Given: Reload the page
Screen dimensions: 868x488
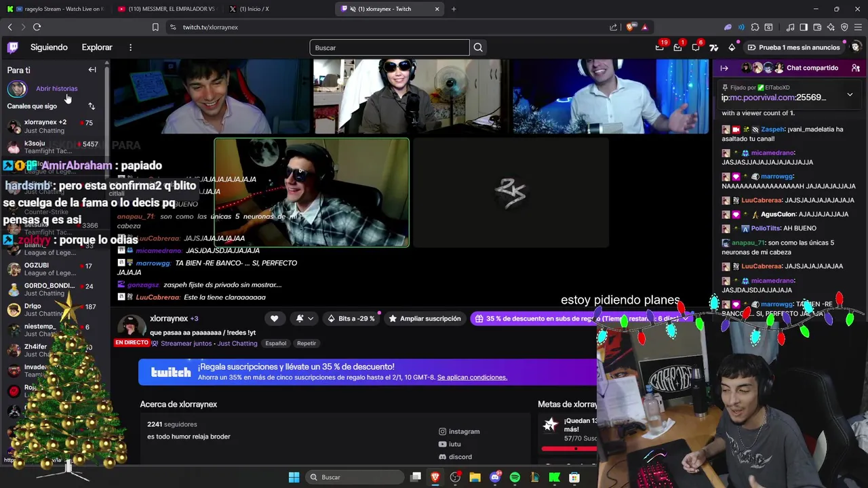Looking at the screenshot, I should point(37,27).
